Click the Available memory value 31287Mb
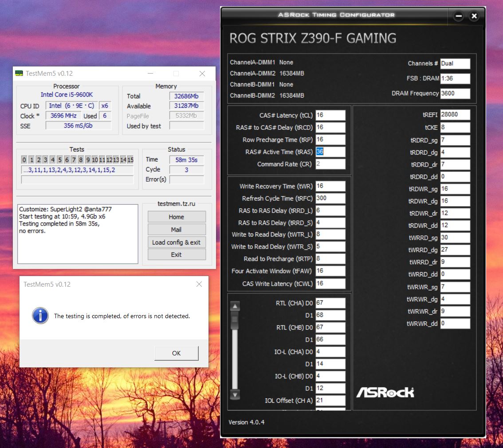Screen dimensions: 503x448 [x=186, y=106]
